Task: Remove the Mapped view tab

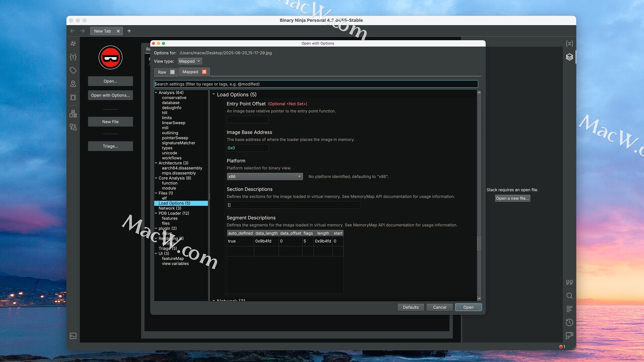Action: pyautogui.click(x=204, y=72)
